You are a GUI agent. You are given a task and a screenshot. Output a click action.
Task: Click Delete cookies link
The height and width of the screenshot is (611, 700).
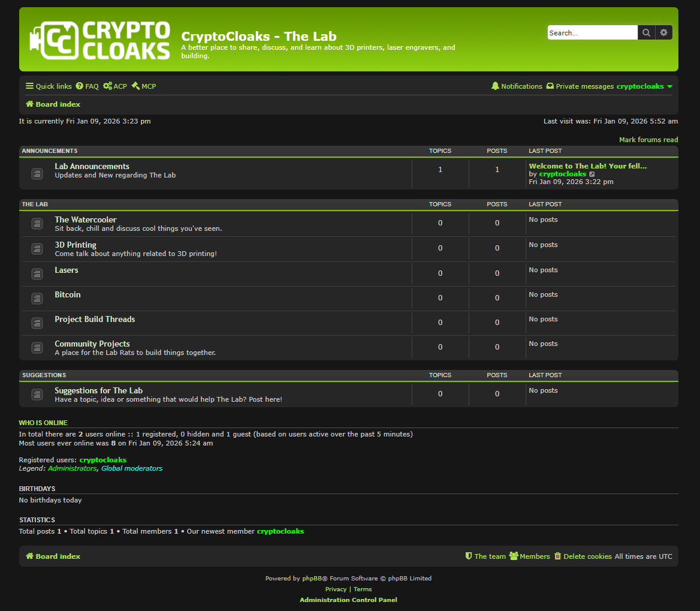pyautogui.click(x=583, y=556)
